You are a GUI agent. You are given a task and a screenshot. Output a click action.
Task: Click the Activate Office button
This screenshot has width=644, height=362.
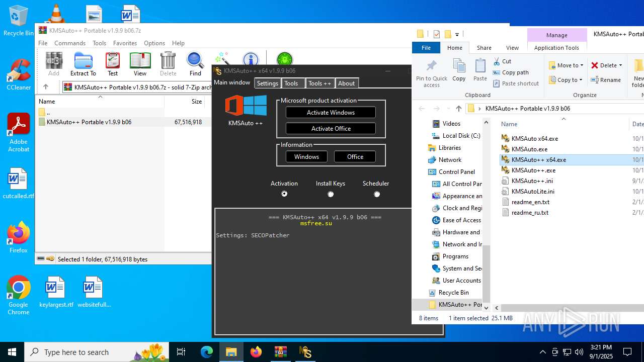click(x=331, y=129)
